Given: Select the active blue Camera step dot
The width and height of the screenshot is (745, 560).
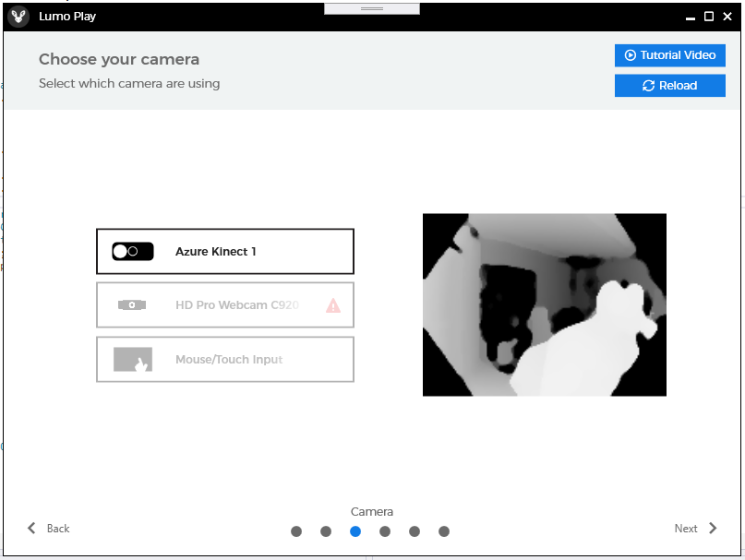Looking at the screenshot, I should point(354,531).
